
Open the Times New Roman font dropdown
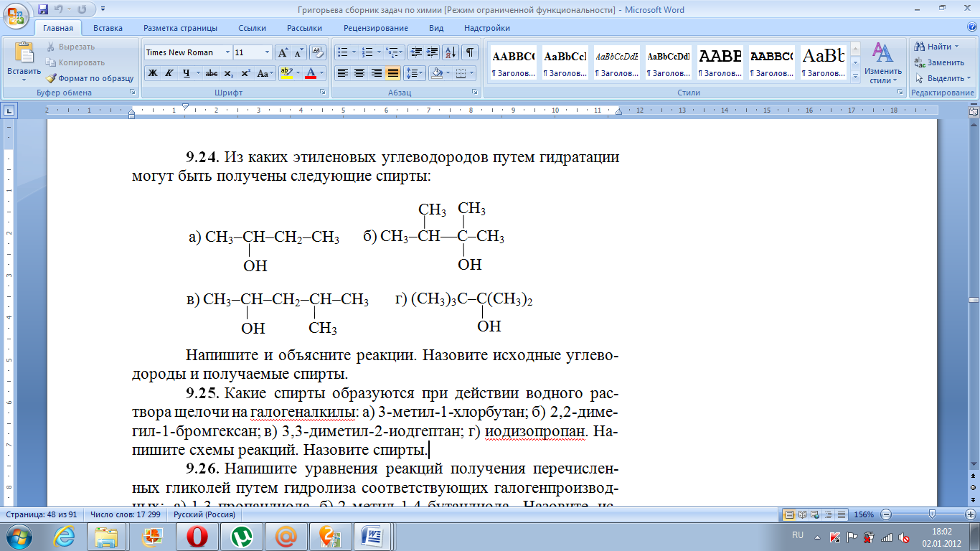point(227,52)
